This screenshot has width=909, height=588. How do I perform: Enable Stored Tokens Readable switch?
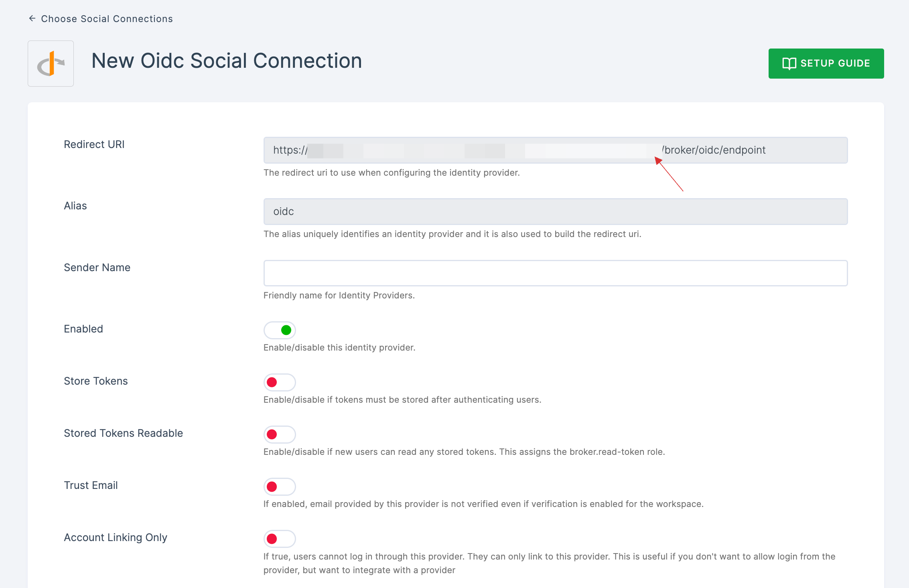coord(280,434)
